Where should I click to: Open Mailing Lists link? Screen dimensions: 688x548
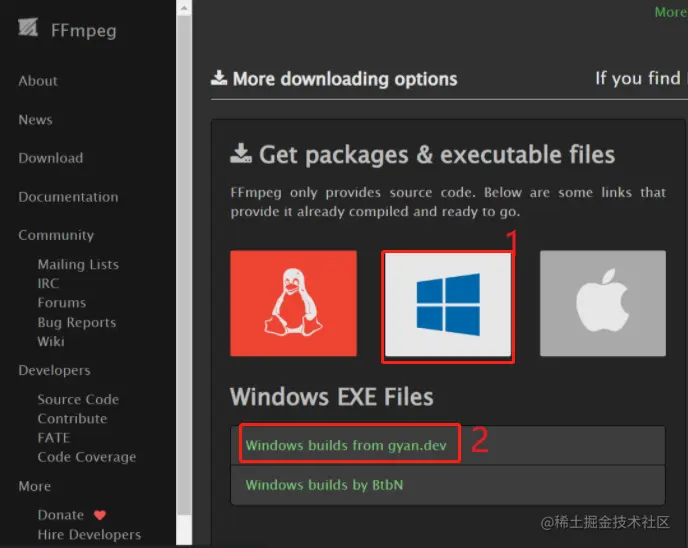(78, 265)
